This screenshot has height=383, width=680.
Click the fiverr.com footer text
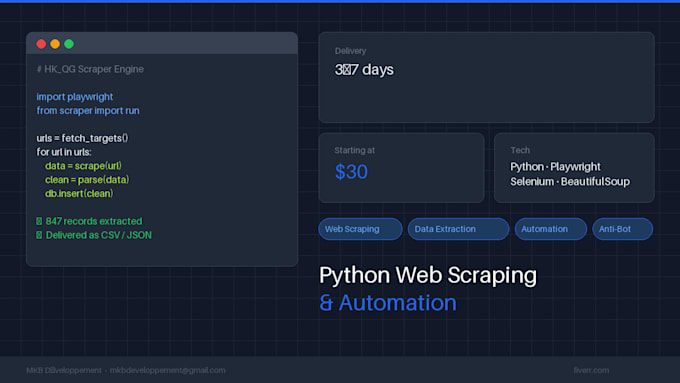point(591,370)
